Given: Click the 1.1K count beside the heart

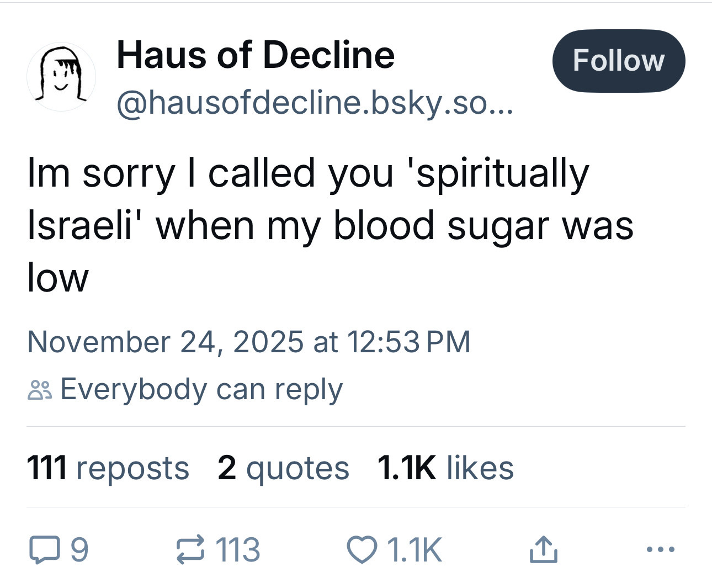Looking at the screenshot, I should [415, 550].
